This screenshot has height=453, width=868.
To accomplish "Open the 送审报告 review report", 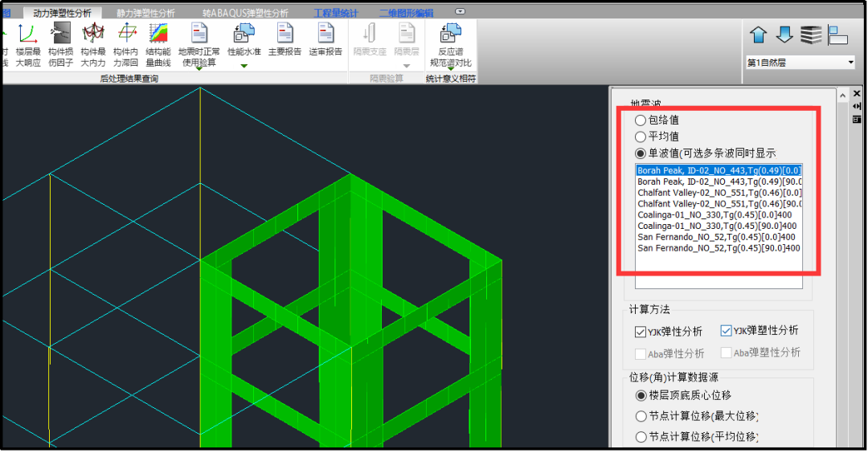I will click(325, 40).
